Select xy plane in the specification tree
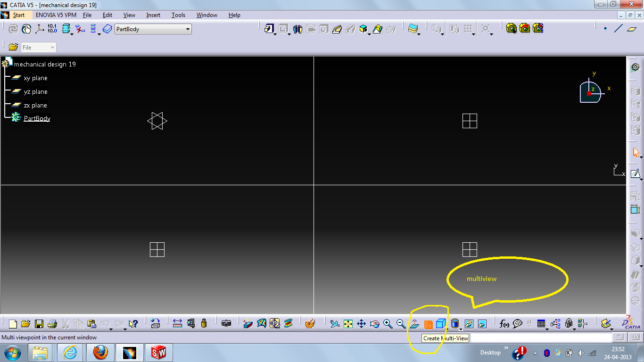The height and width of the screenshot is (362, 644). [x=35, y=78]
